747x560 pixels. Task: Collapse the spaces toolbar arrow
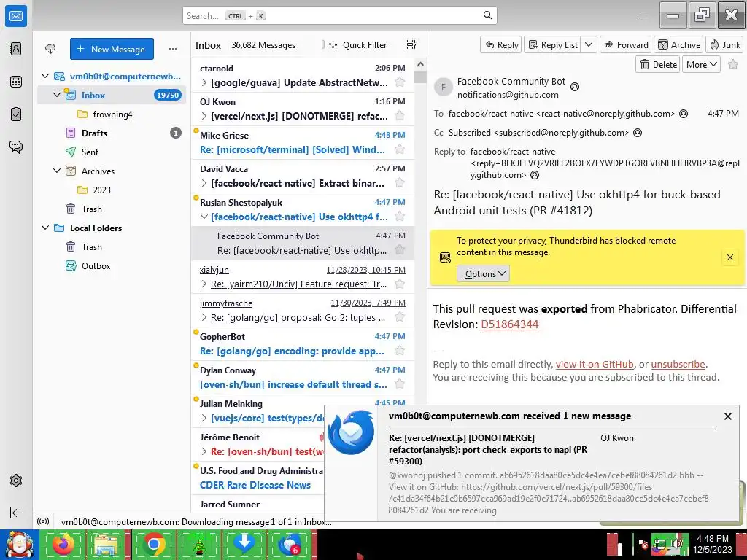16,513
